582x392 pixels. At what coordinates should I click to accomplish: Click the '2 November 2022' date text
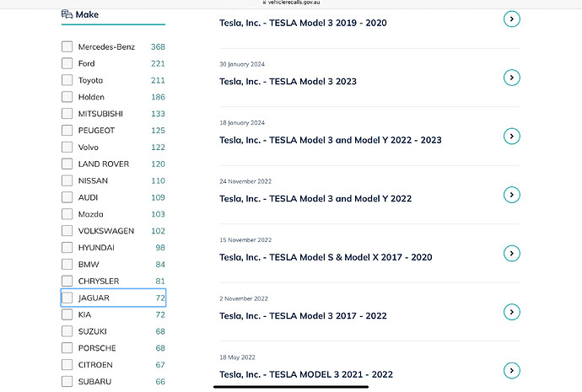click(244, 298)
